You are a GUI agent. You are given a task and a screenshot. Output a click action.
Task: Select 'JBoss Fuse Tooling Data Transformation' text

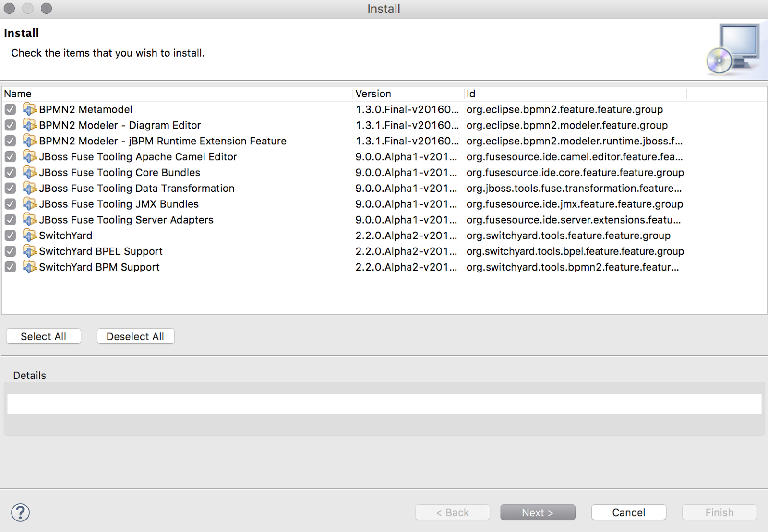(x=137, y=188)
